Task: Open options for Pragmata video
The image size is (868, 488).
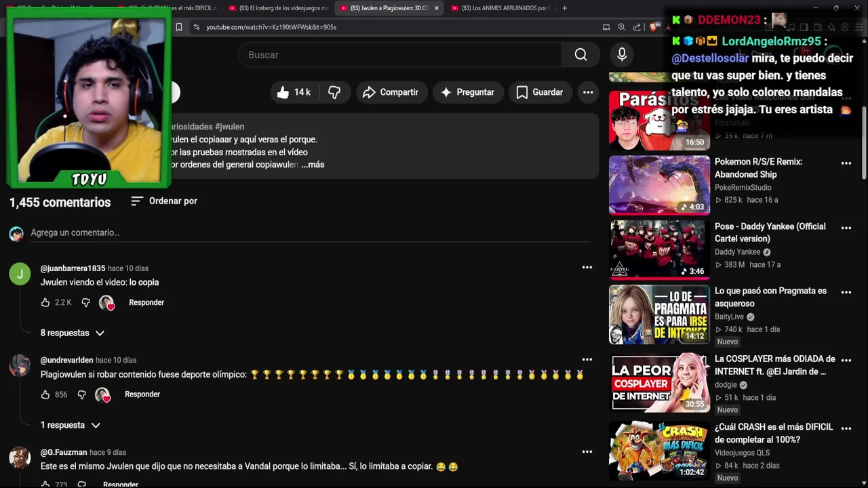Action: coord(846,292)
